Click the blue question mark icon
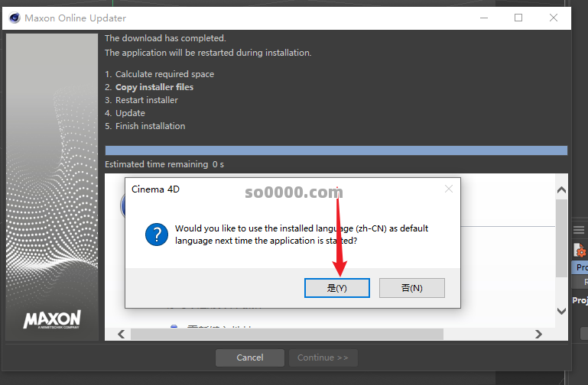Screen dimensions: 588x385 157,234
